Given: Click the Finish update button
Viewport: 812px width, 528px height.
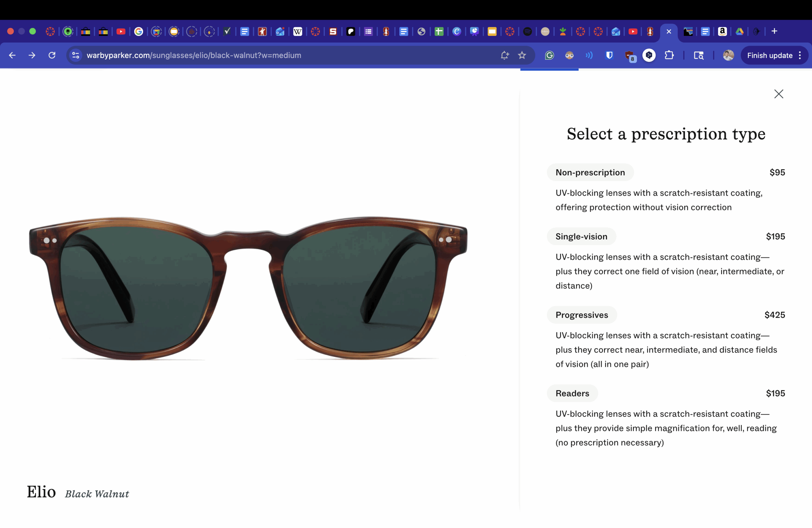Looking at the screenshot, I should [x=769, y=55].
